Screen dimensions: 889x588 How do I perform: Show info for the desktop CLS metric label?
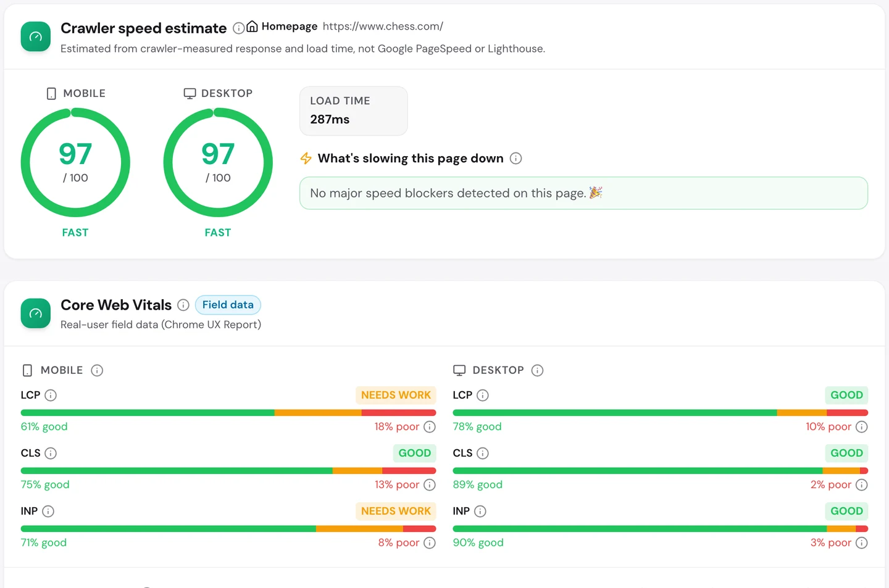(x=483, y=453)
